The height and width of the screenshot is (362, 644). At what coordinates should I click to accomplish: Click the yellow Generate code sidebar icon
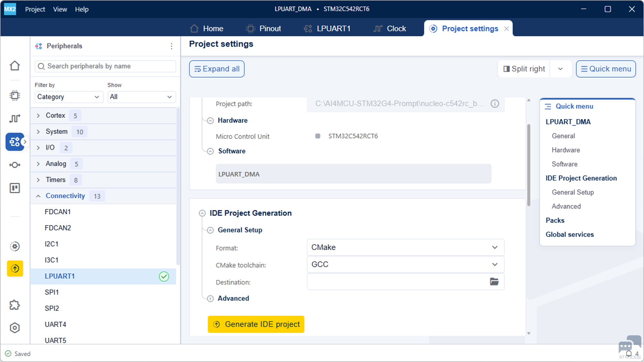[15, 268]
